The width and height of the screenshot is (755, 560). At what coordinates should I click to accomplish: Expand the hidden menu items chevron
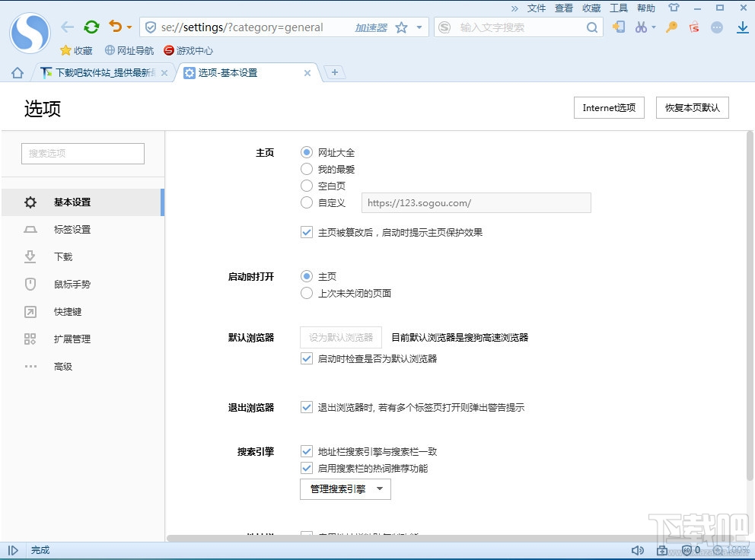[514, 8]
